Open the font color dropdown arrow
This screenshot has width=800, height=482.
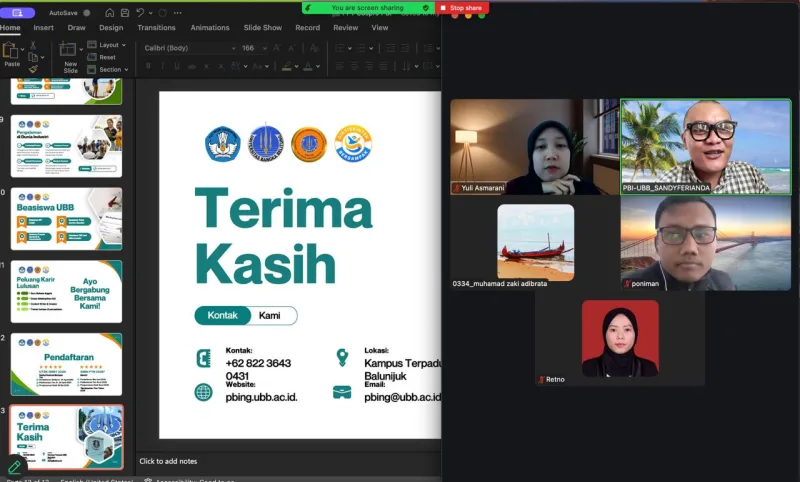(318, 66)
